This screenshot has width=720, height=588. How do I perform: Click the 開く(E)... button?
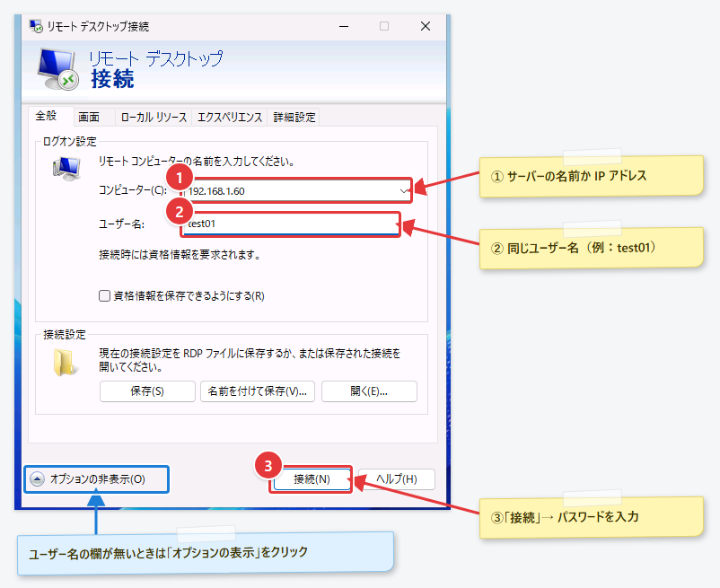click(x=369, y=391)
